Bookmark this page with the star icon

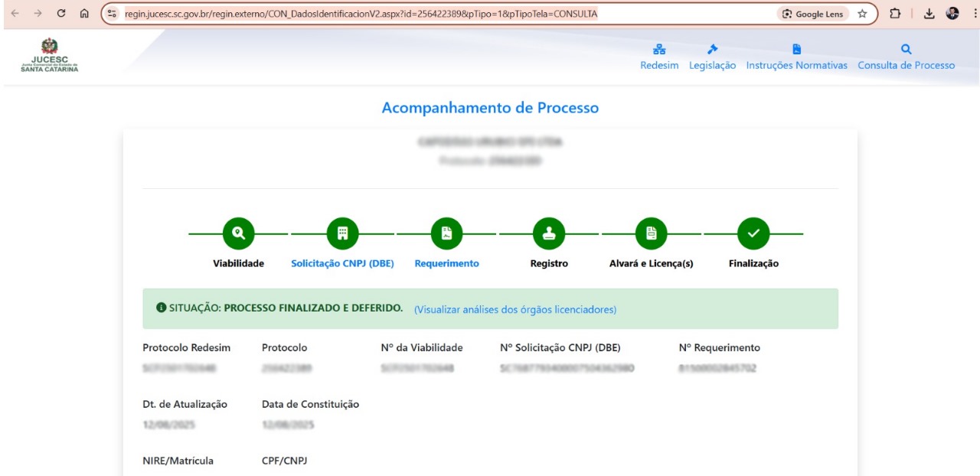tap(862, 14)
